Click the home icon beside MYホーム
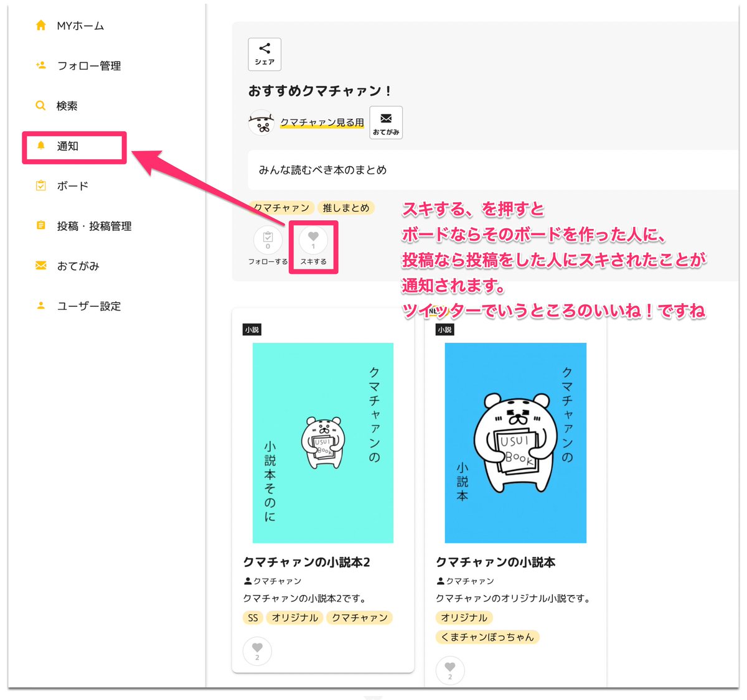Image resolution: width=747 pixels, height=700 pixels. click(40, 25)
